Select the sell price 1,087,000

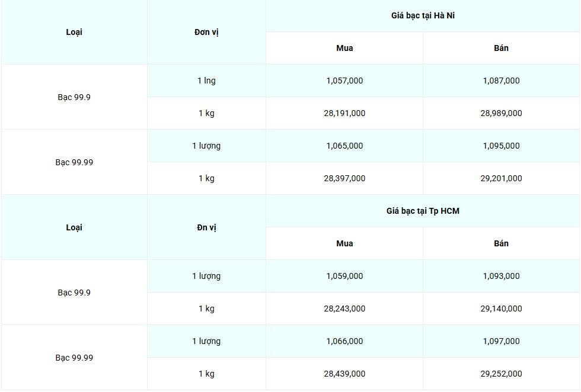[x=501, y=81]
